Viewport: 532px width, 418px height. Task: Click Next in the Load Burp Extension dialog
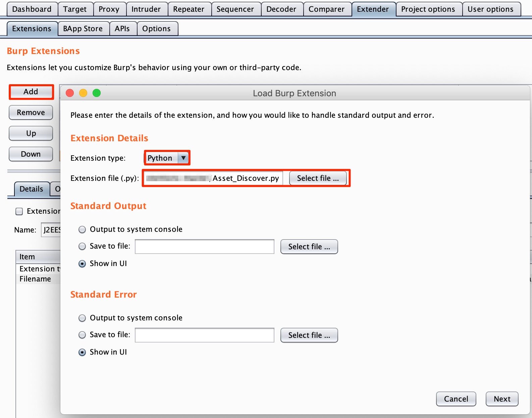pyautogui.click(x=502, y=399)
